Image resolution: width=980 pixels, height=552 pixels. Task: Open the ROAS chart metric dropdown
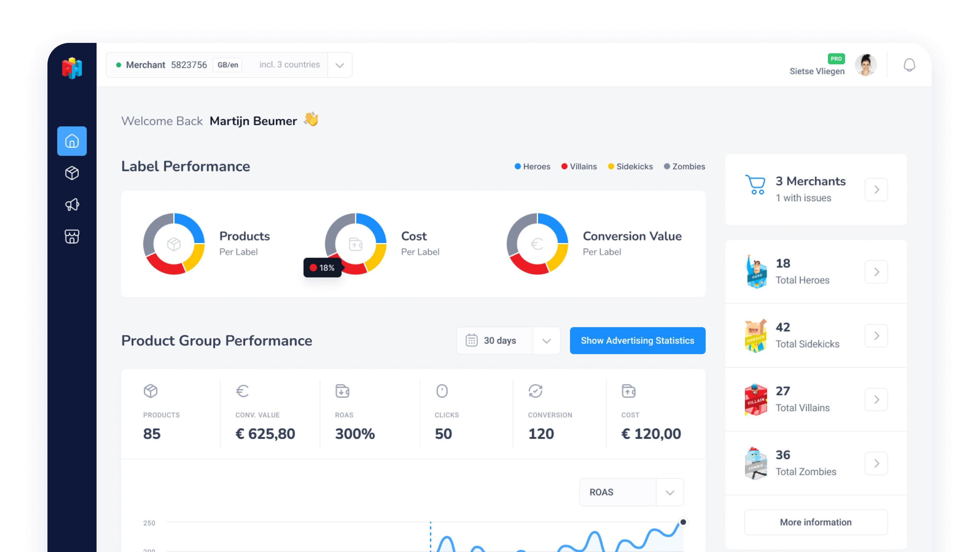[x=670, y=493]
